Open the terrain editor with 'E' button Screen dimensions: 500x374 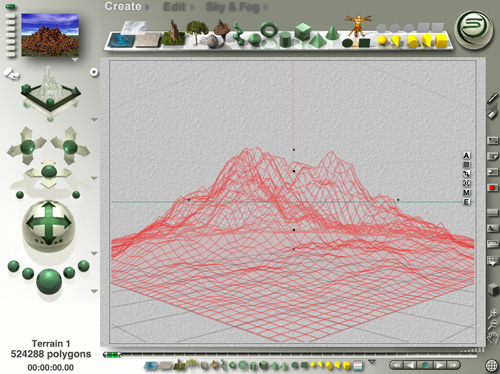(x=466, y=202)
